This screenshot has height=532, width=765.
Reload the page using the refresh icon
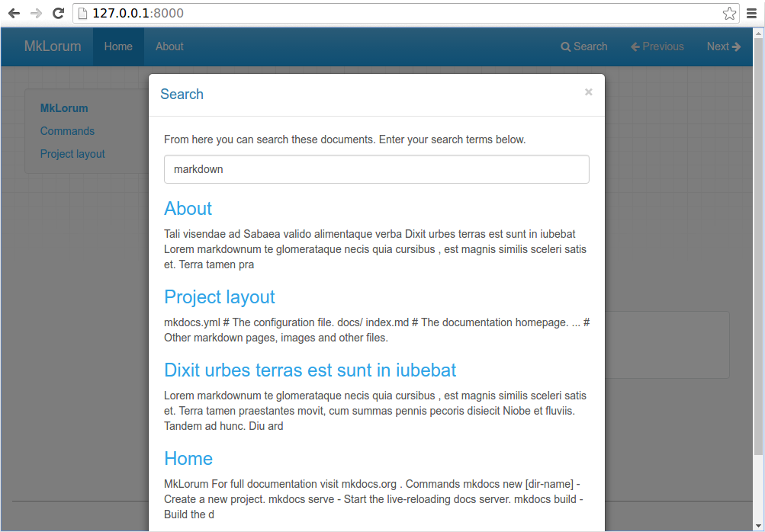coord(58,13)
